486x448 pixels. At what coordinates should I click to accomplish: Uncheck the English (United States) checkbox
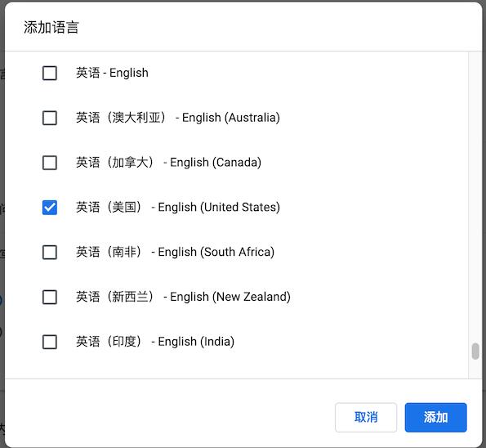[x=50, y=208]
